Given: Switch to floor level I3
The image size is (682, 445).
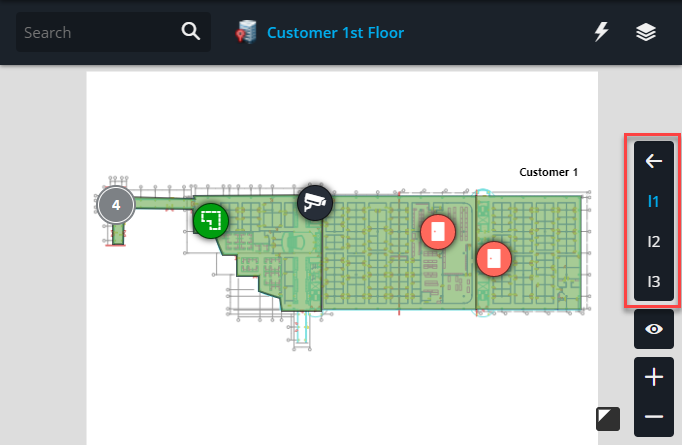Looking at the screenshot, I should point(654,282).
